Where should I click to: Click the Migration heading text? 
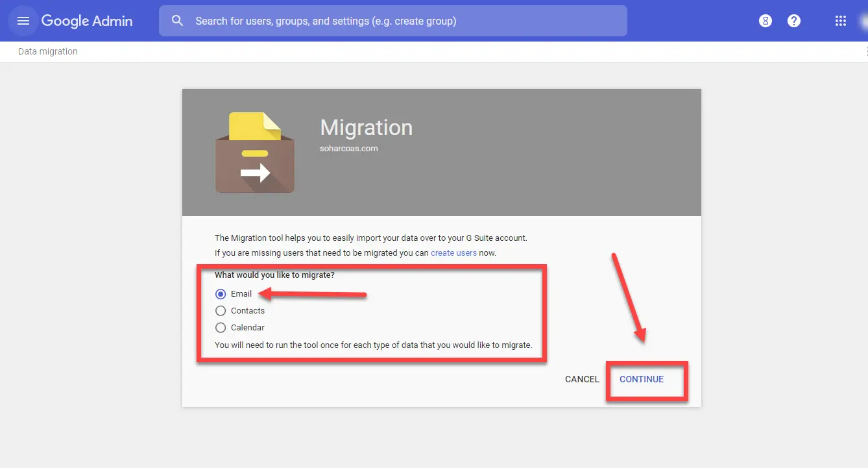coord(367,127)
